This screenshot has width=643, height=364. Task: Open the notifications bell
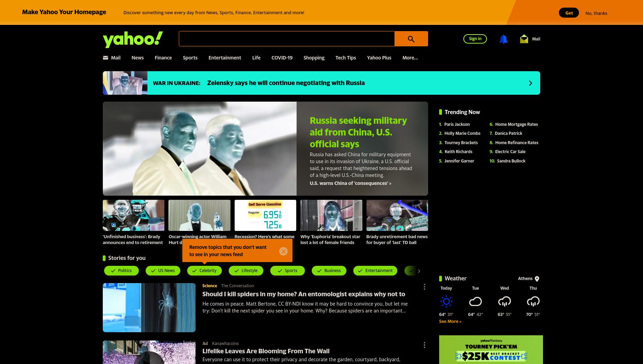(504, 39)
